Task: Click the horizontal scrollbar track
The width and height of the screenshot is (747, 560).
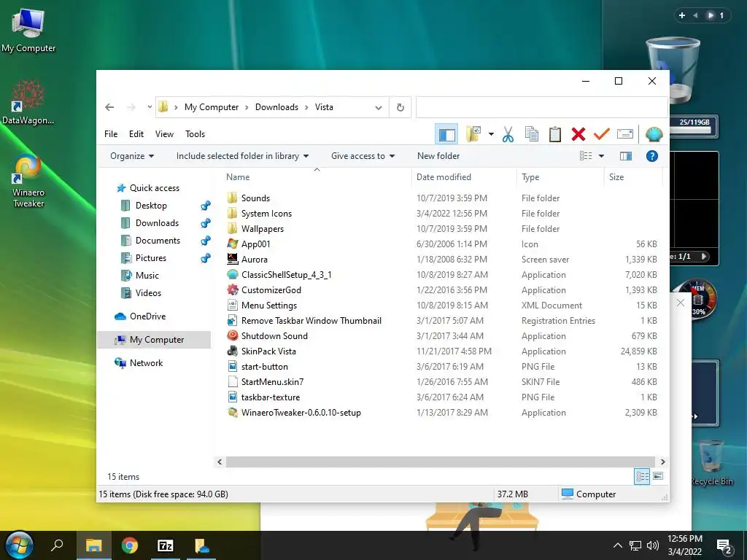Action: tap(441, 462)
